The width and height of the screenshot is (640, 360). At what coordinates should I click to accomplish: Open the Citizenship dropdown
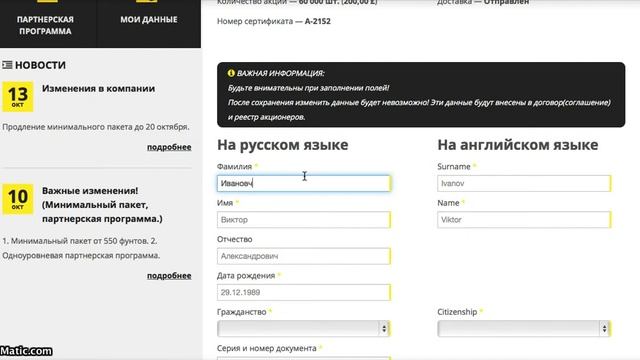tap(524, 329)
